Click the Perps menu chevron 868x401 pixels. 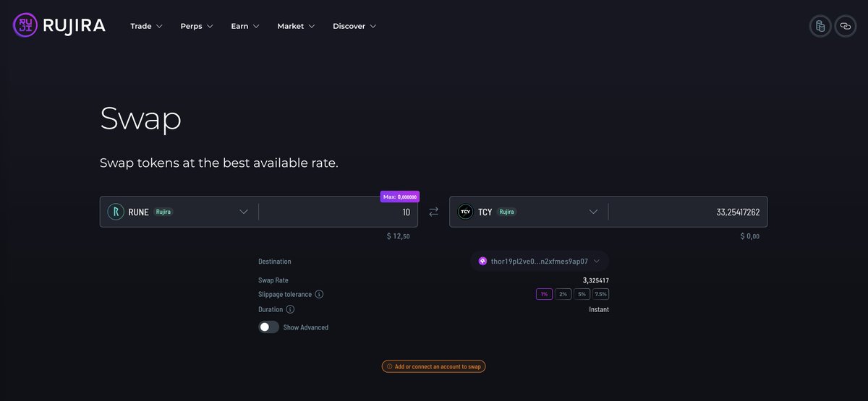(x=210, y=26)
